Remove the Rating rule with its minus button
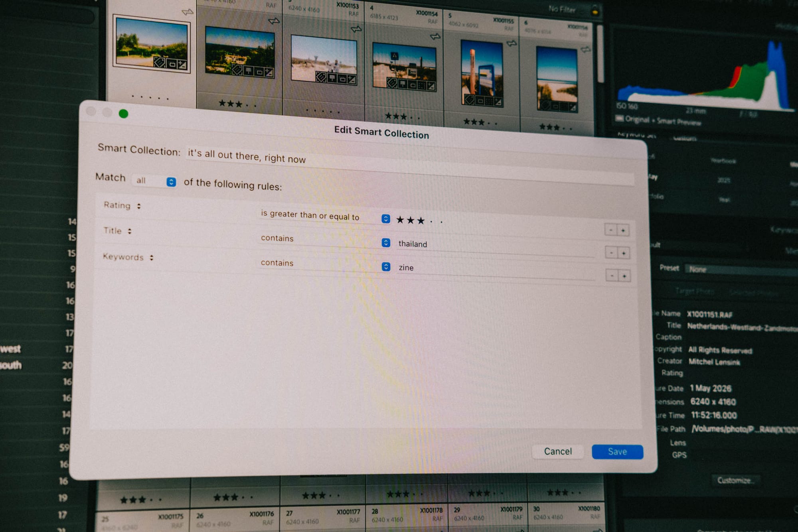The width and height of the screenshot is (798, 532). pos(610,230)
